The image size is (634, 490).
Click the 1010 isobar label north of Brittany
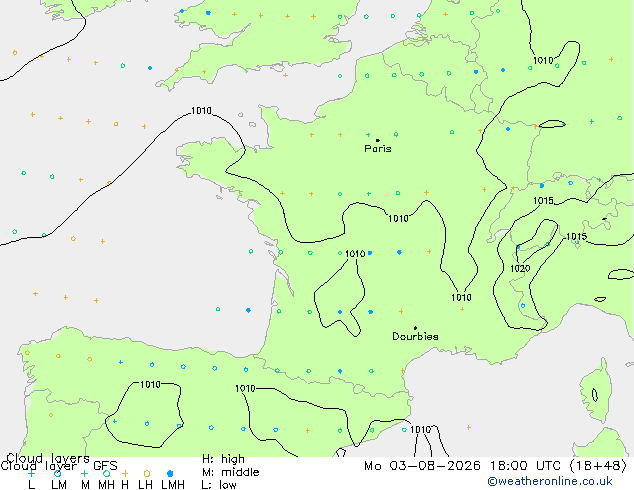(x=201, y=111)
